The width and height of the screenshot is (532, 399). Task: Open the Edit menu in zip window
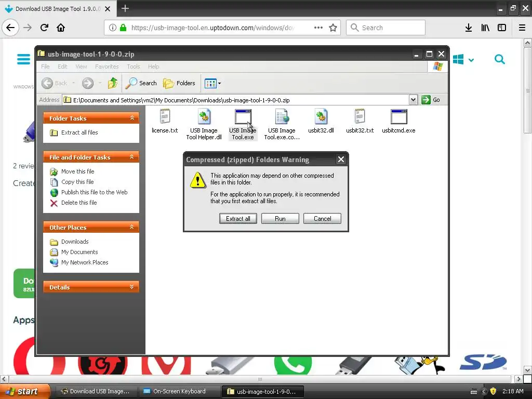(x=62, y=66)
